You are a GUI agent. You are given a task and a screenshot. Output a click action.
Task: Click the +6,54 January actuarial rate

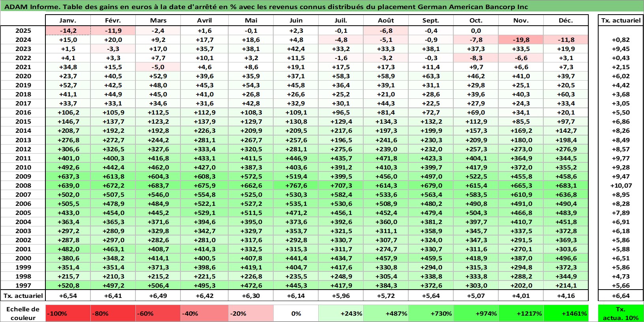point(68,296)
